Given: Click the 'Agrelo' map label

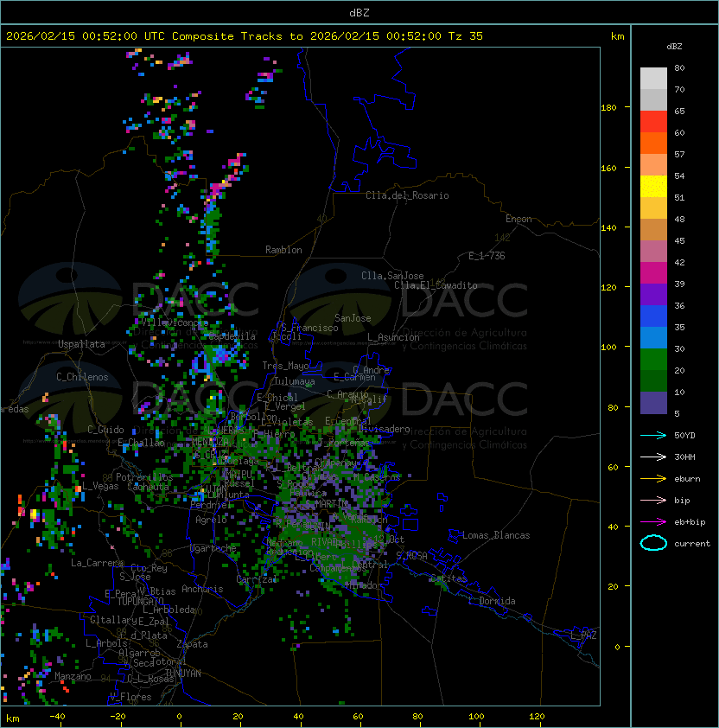Looking at the screenshot, I should [x=211, y=520].
